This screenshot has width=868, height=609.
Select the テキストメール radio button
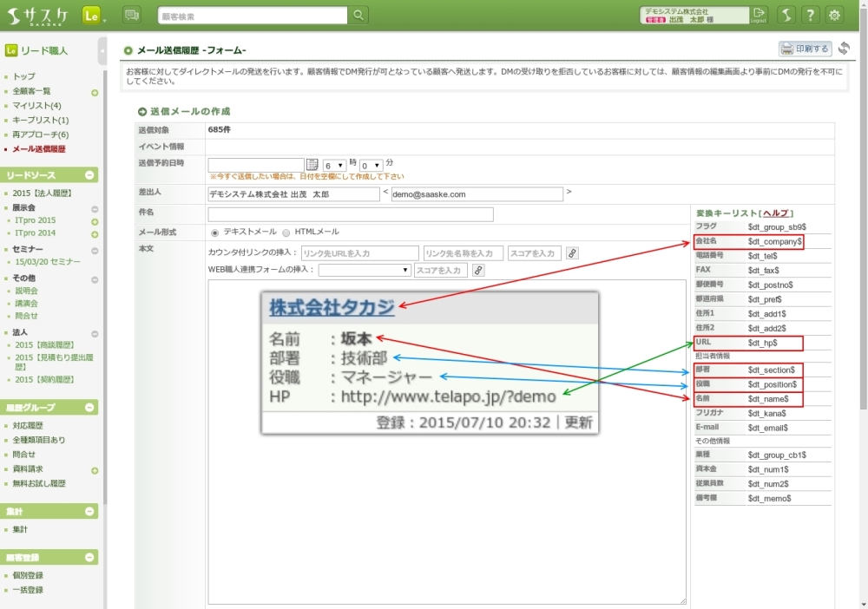[x=214, y=232]
